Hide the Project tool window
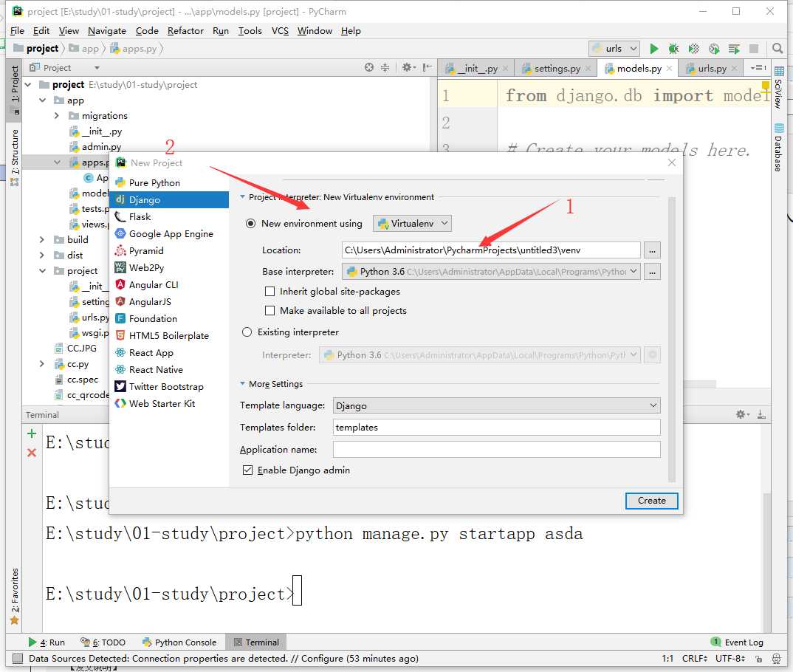Image resolution: width=793 pixels, height=672 pixels. 428,67
